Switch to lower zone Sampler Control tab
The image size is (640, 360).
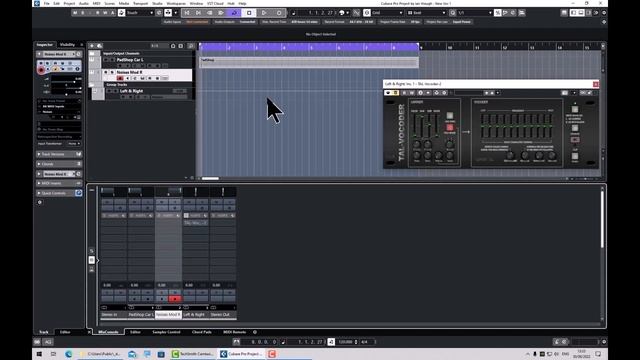coord(166,332)
